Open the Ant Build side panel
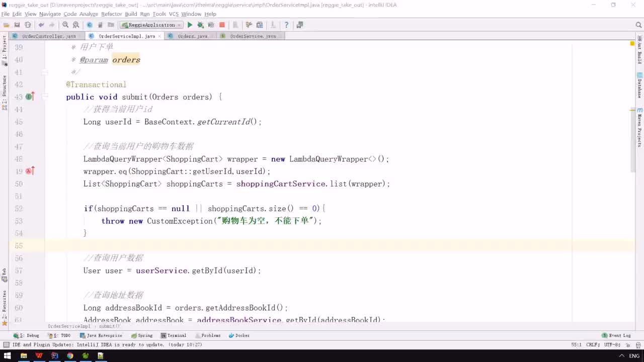The height and width of the screenshot is (362, 644). tap(639, 49)
